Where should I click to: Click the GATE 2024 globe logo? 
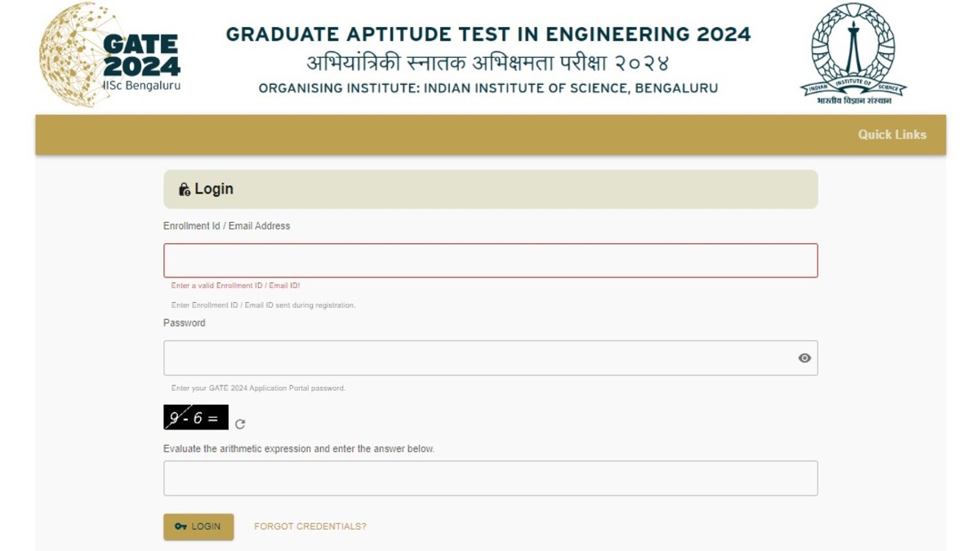tap(109, 55)
